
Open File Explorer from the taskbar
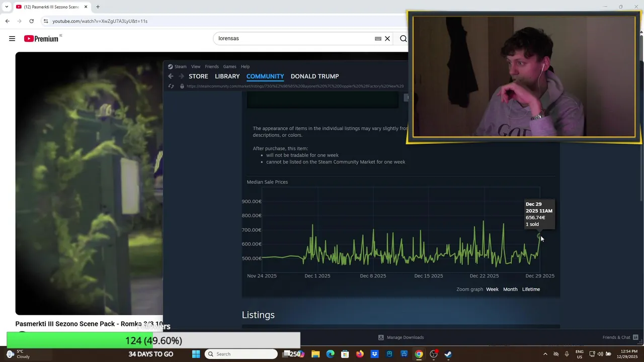point(315,354)
